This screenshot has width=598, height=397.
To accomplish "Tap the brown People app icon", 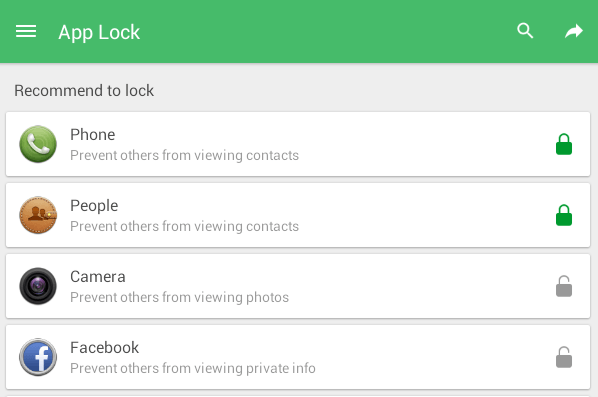I will (38, 215).
